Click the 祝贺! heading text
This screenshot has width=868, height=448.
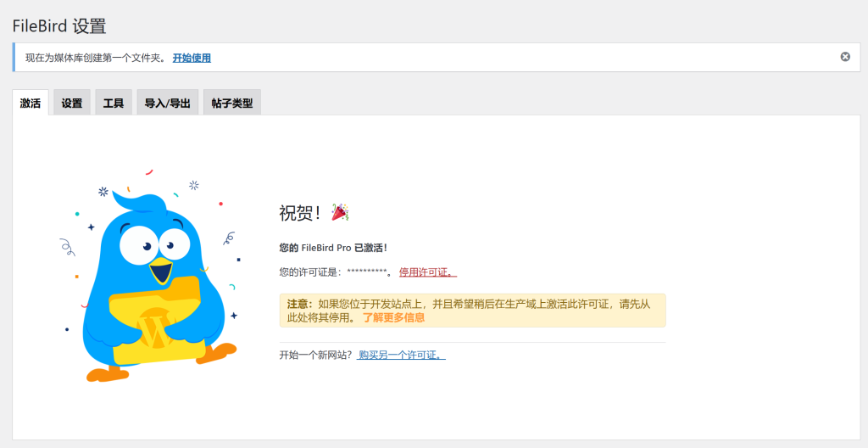299,213
